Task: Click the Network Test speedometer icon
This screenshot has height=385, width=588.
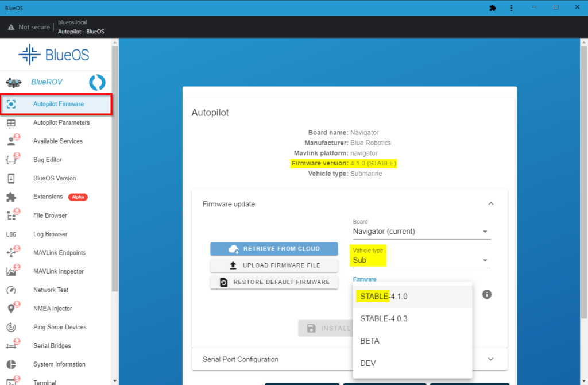Action: coord(11,290)
